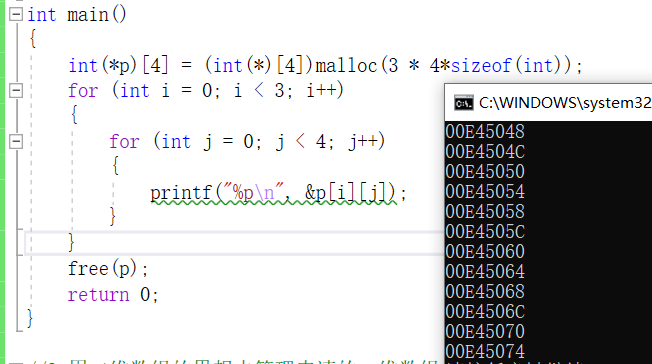Image resolution: width=652 pixels, height=364 pixels.
Task: Click console output line 00E45054
Action: [485, 191]
